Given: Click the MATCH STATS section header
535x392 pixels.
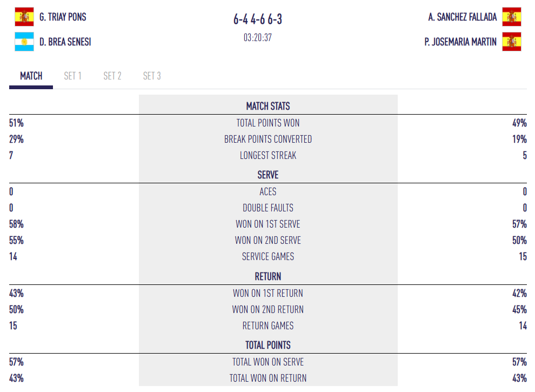Looking at the screenshot, I should [x=268, y=107].
